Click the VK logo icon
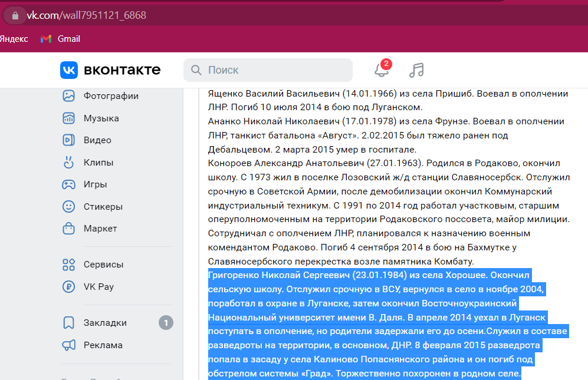Image resolution: width=588 pixels, height=380 pixels. [x=69, y=70]
